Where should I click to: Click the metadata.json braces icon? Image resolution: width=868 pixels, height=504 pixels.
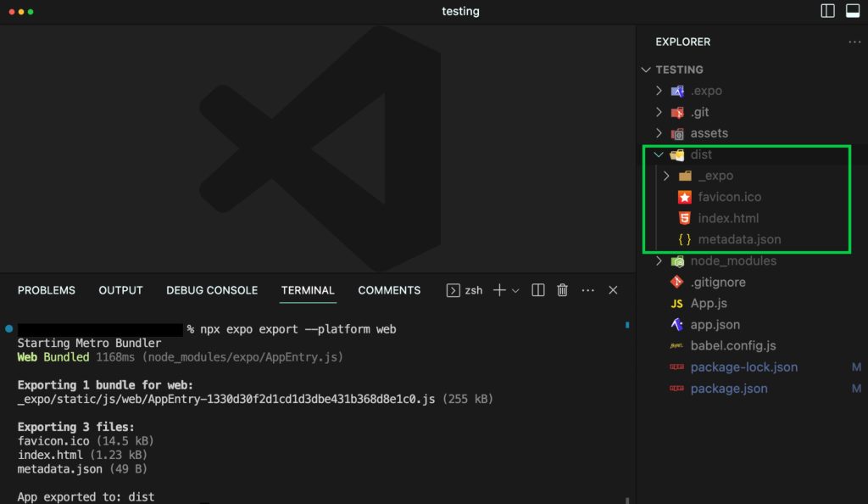[685, 239]
